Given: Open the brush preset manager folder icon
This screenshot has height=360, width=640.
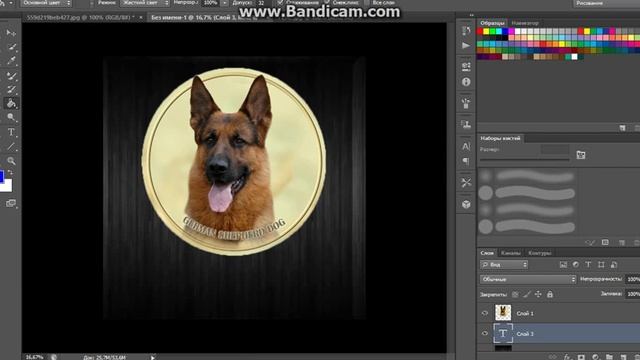Looking at the screenshot, I should [581, 155].
